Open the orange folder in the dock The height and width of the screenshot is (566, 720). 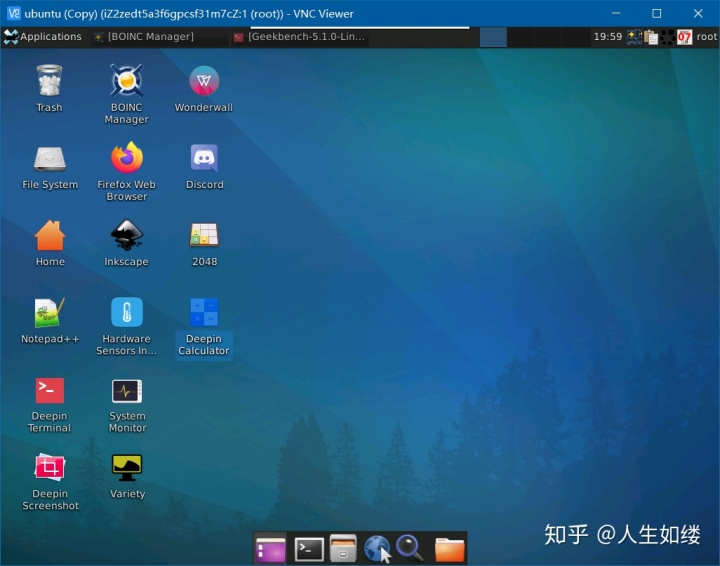point(450,549)
